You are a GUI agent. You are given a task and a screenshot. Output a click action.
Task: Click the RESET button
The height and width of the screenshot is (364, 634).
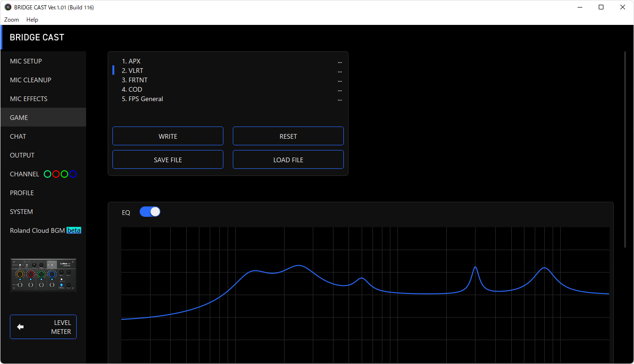[x=288, y=136]
